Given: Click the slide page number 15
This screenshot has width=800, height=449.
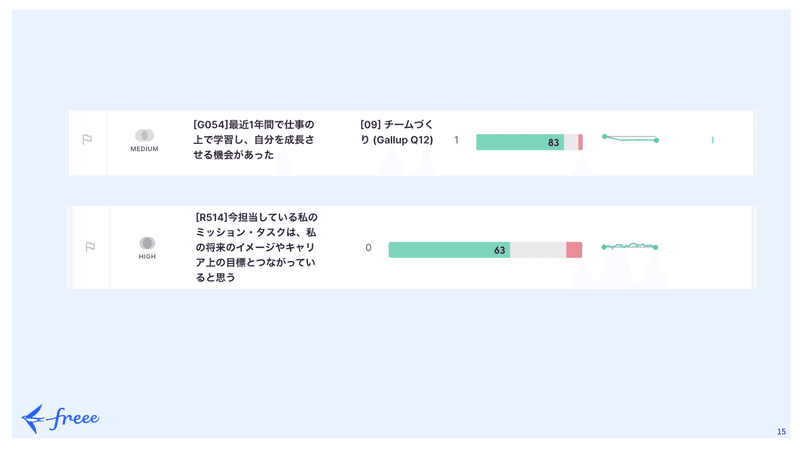Looking at the screenshot, I should [x=781, y=432].
